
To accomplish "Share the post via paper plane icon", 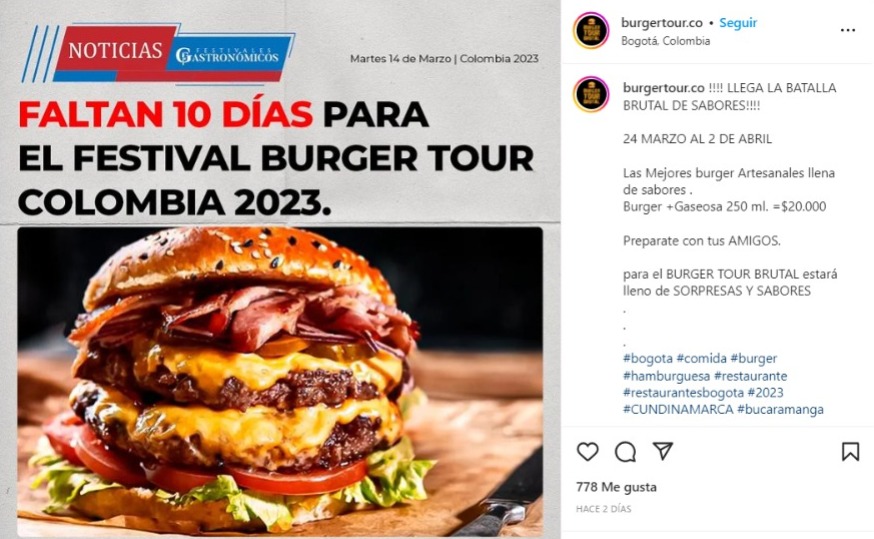I will click(x=663, y=451).
